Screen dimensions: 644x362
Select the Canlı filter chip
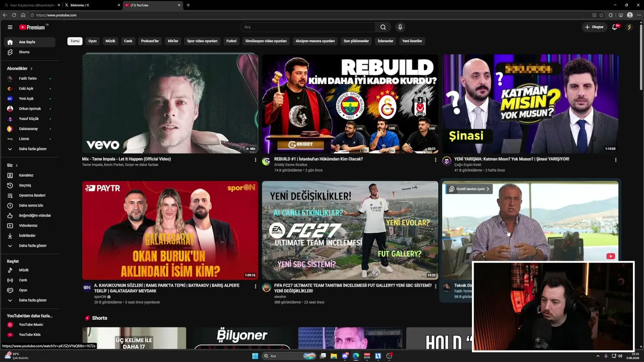(x=128, y=41)
